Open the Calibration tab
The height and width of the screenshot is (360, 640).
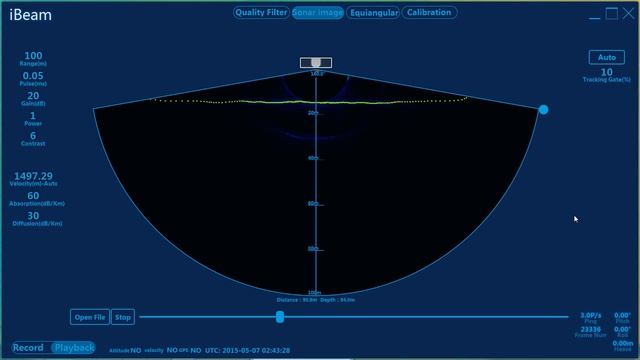(x=429, y=12)
